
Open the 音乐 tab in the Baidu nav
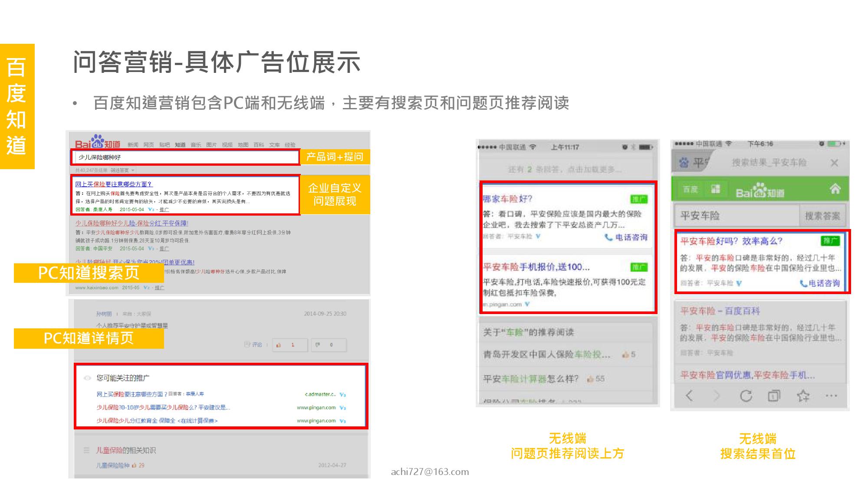pos(196,145)
